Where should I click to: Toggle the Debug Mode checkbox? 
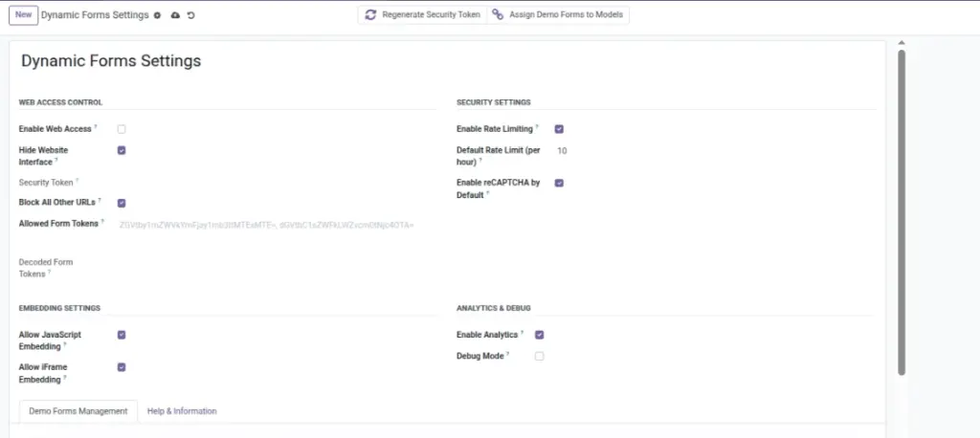(540, 356)
